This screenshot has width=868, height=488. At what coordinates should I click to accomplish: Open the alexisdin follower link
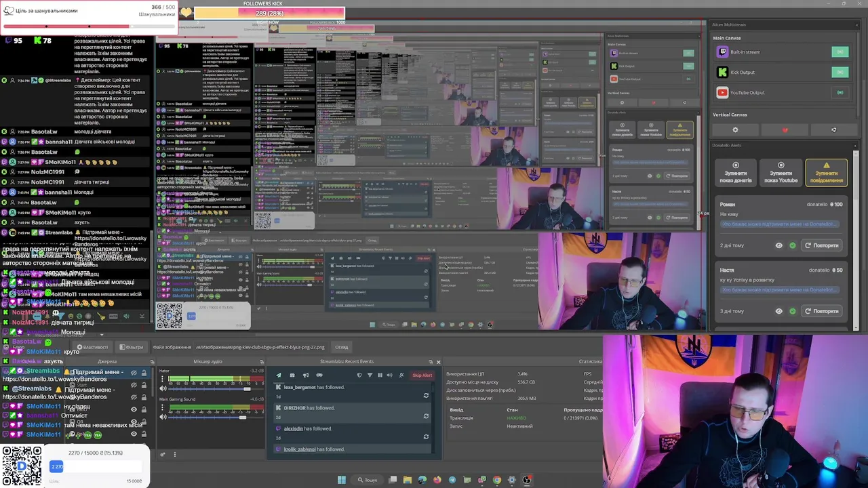[293, 428]
